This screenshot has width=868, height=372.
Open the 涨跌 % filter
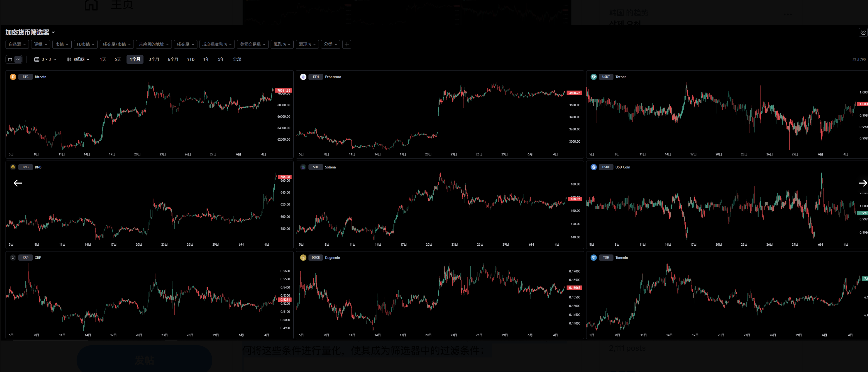(282, 44)
